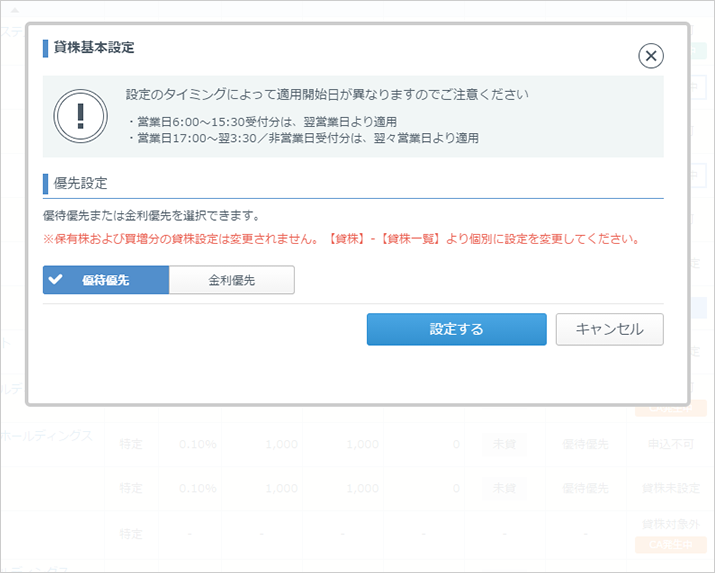This screenshot has height=573, width=715.
Task: Click the red 保有株および買増分 notice text
Action: [x=341, y=240]
